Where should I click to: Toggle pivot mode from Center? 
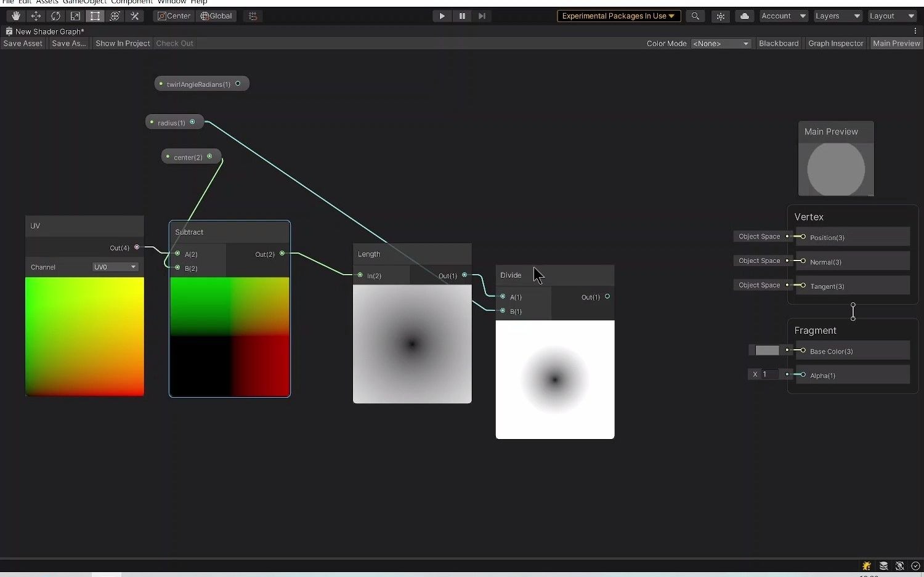(x=174, y=16)
